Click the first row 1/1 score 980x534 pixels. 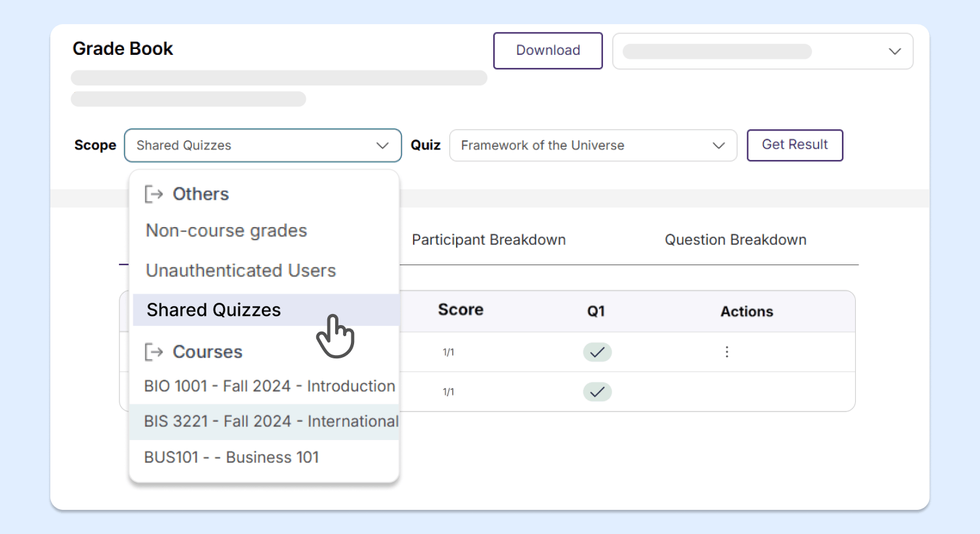coord(448,352)
